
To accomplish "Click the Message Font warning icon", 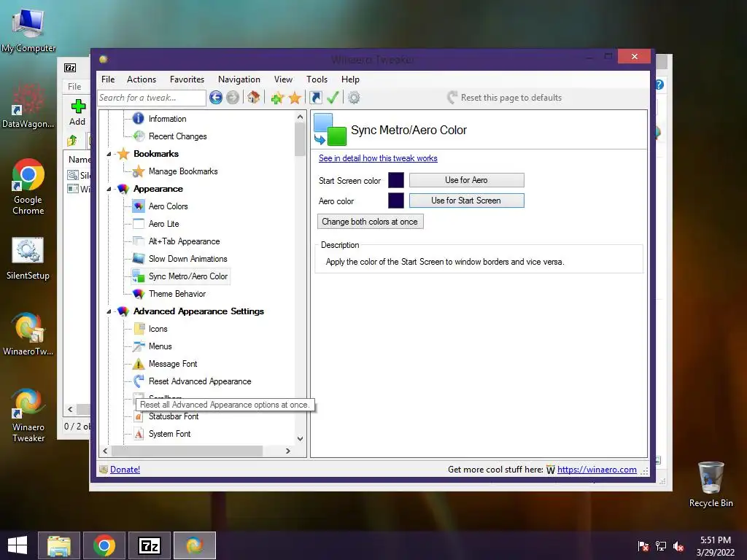I will click(x=138, y=364).
